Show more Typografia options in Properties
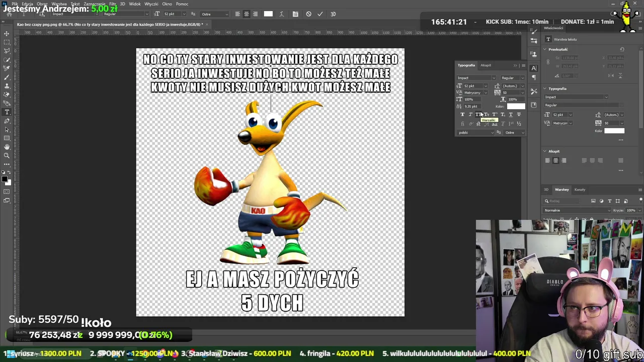 [620, 139]
